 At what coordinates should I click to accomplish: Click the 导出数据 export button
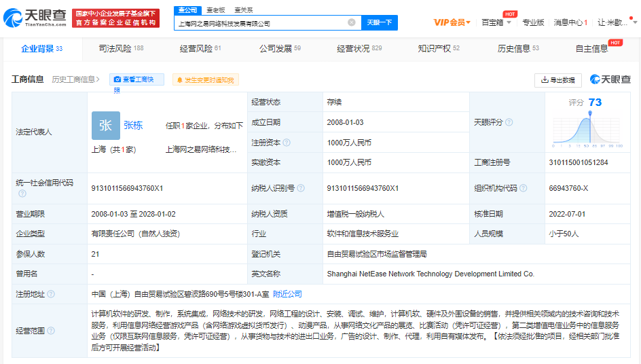click(557, 80)
